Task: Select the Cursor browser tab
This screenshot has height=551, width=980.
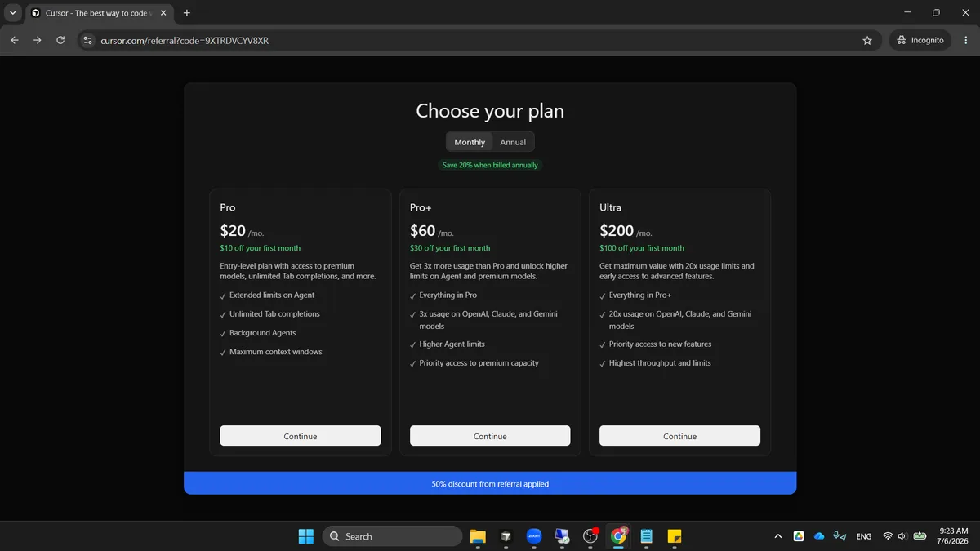Action: point(99,13)
